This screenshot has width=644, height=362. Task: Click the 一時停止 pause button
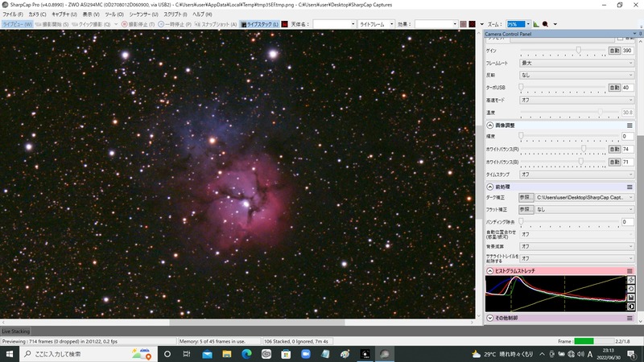click(x=175, y=24)
